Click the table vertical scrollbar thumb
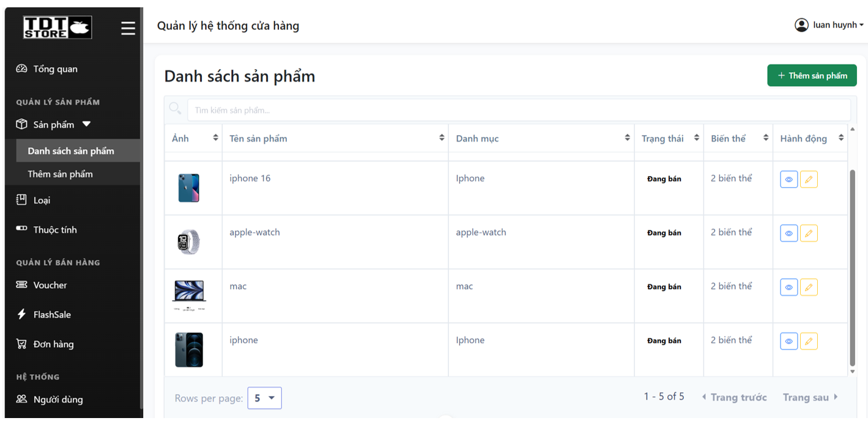The width and height of the screenshot is (868, 426). (853, 269)
